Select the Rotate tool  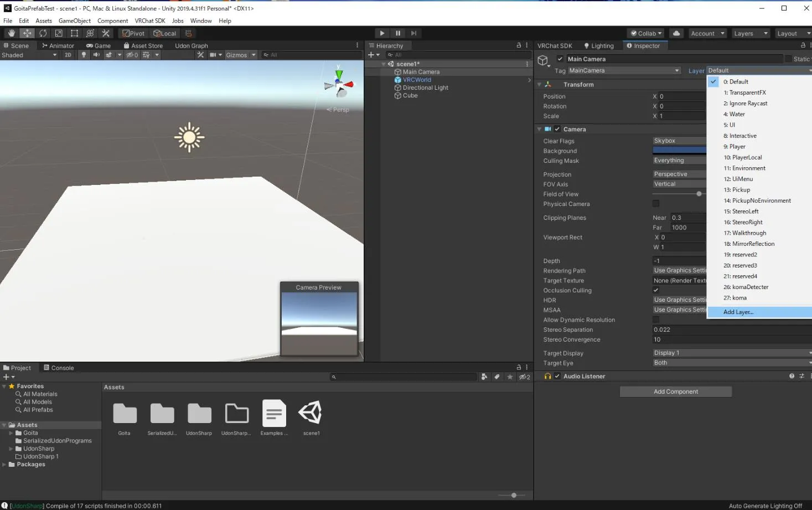tap(43, 33)
